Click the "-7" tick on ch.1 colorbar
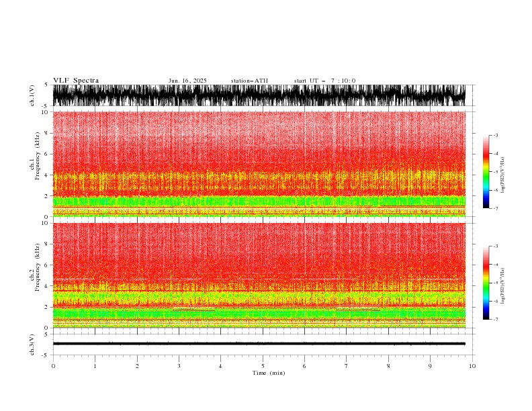 point(495,208)
